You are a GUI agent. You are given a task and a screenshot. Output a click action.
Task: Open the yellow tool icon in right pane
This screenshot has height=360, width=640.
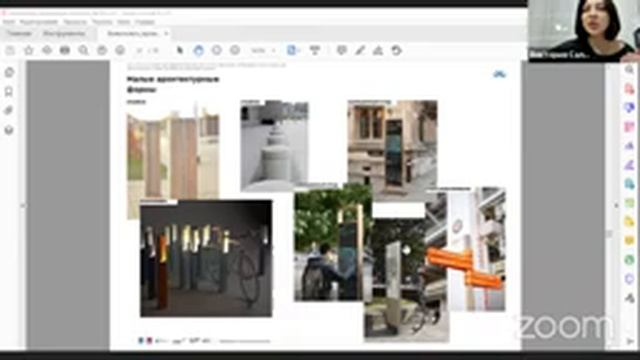pyautogui.click(x=629, y=222)
